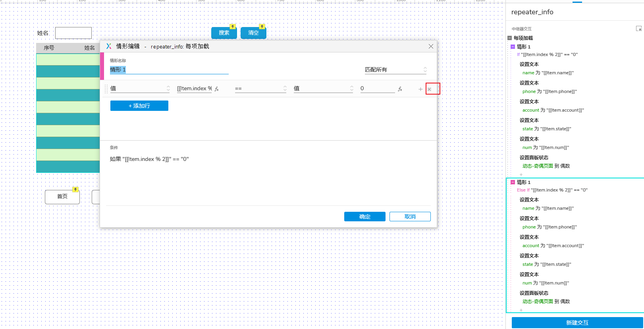Image resolution: width=644 pixels, height=329 pixels.
Task: Delete the condition row with the x icon
Action: point(429,89)
